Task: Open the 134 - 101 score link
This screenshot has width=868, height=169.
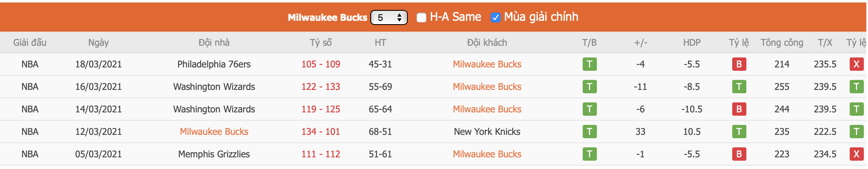Action: coord(321,132)
